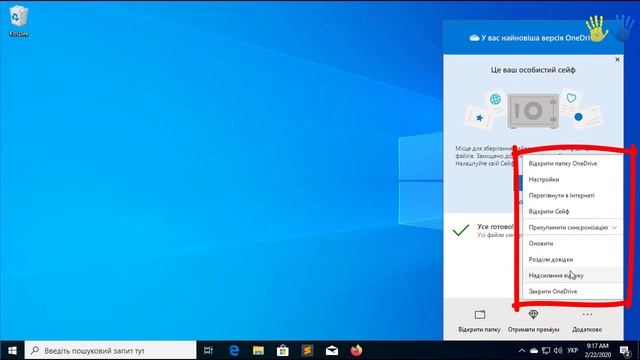Click the safe illustration in the banner
This screenshot has height=360, width=640.
pos(533,111)
